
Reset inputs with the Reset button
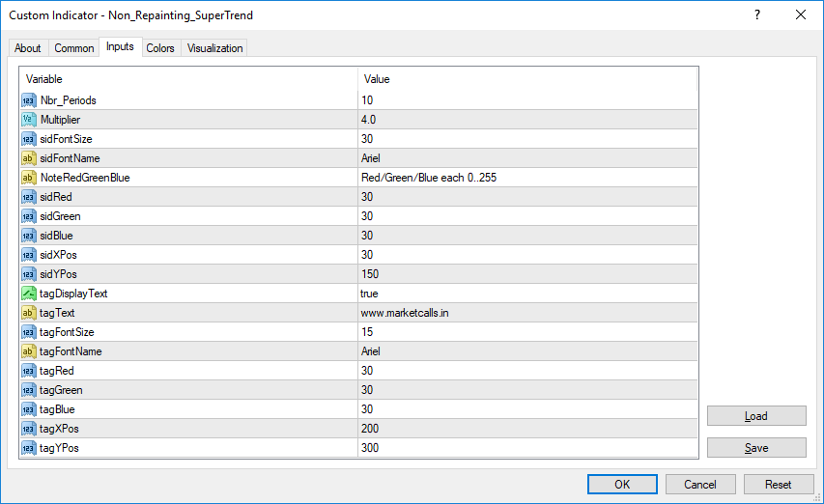tap(778, 485)
